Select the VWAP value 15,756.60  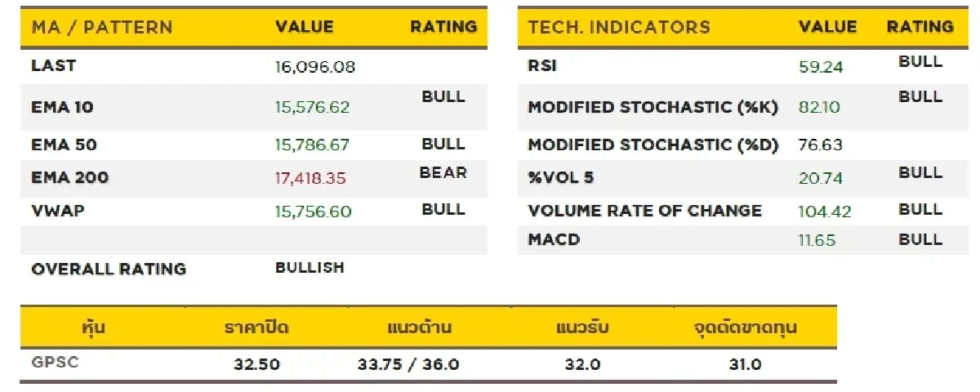(x=314, y=212)
